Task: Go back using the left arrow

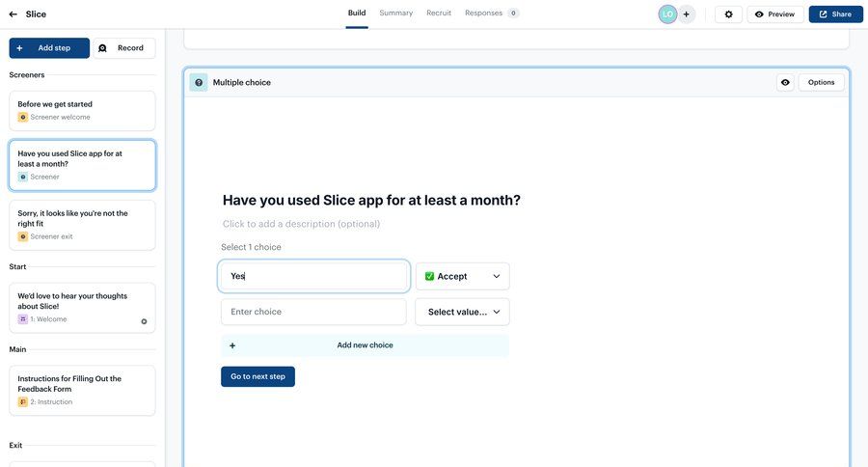Action: click(x=14, y=14)
